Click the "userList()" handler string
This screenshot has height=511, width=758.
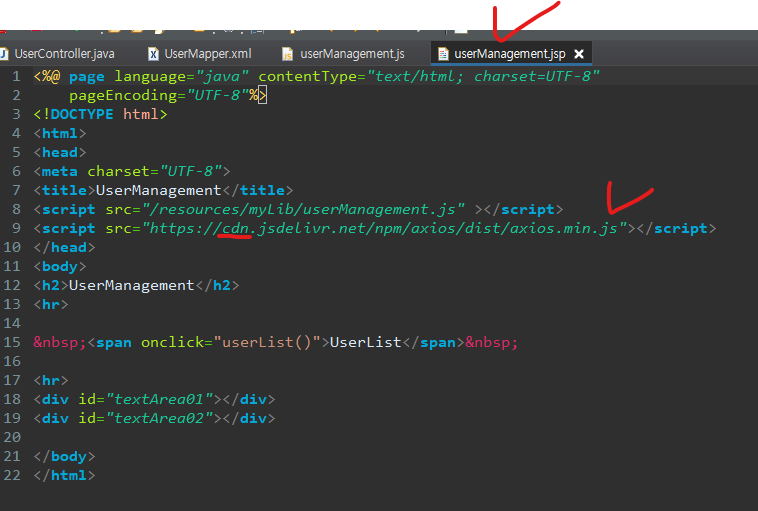(267, 342)
